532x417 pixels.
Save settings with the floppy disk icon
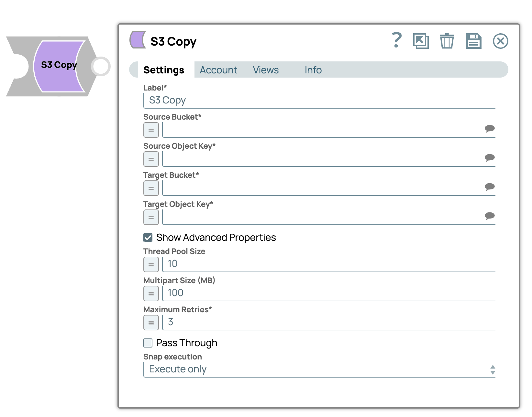tap(473, 41)
